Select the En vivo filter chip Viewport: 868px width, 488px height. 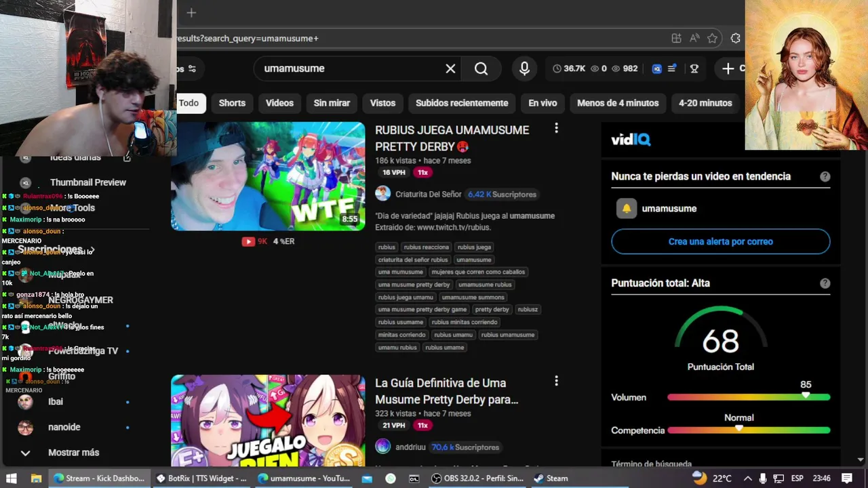(x=542, y=103)
